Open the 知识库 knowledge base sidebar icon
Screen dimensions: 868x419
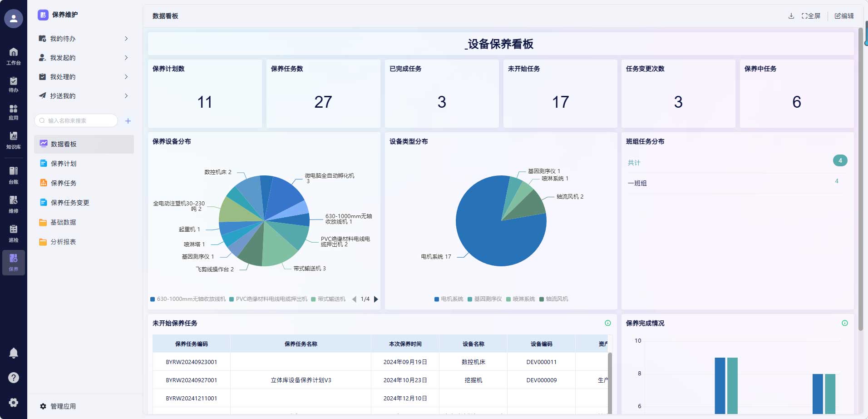(x=14, y=140)
